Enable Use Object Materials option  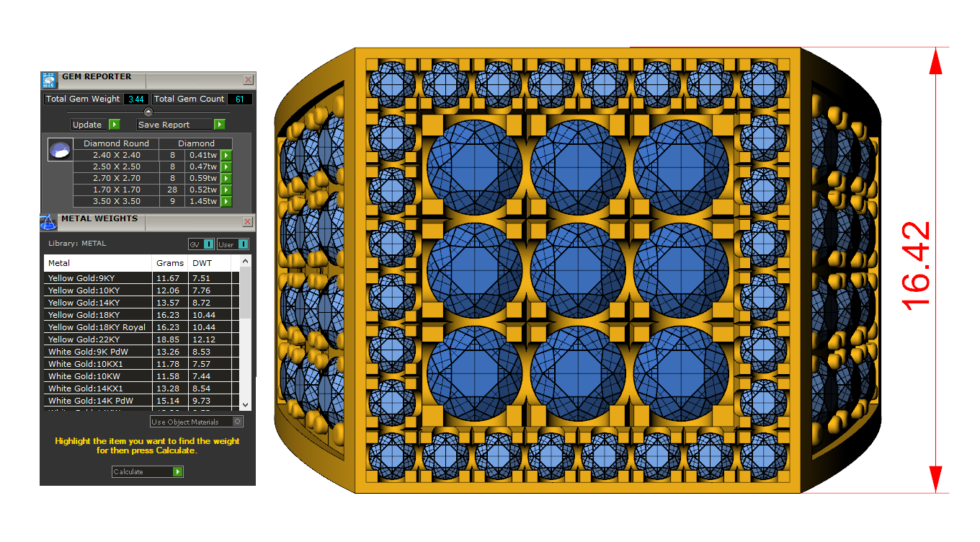238,422
